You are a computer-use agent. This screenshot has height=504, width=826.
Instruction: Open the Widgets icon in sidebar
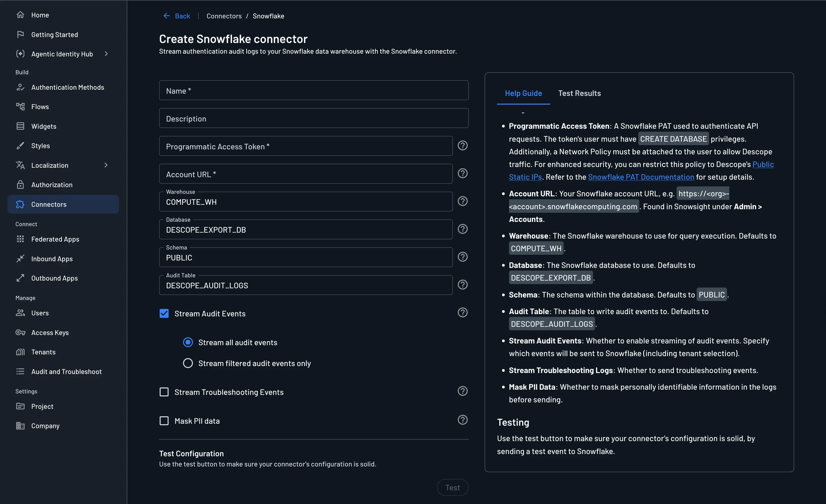coord(20,126)
